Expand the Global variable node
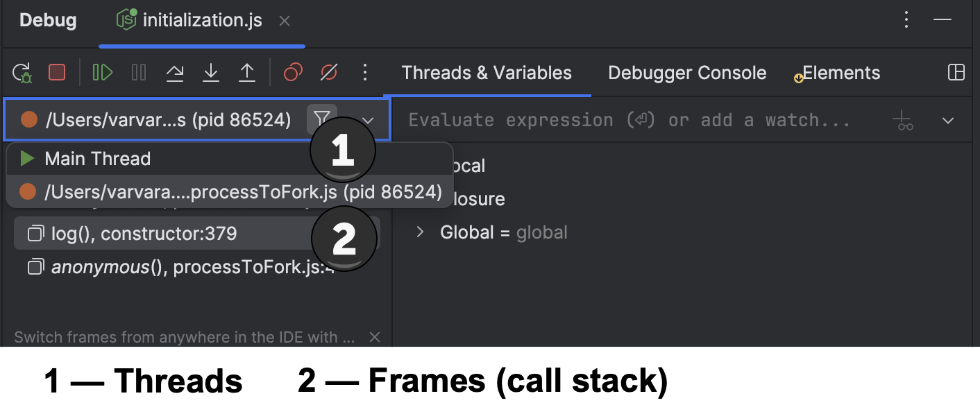 point(419,232)
